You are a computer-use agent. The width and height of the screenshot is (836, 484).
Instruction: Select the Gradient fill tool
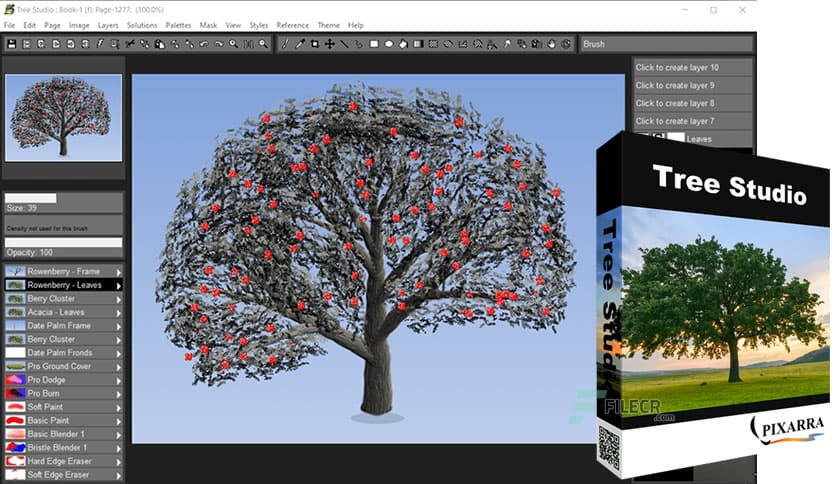(419, 44)
